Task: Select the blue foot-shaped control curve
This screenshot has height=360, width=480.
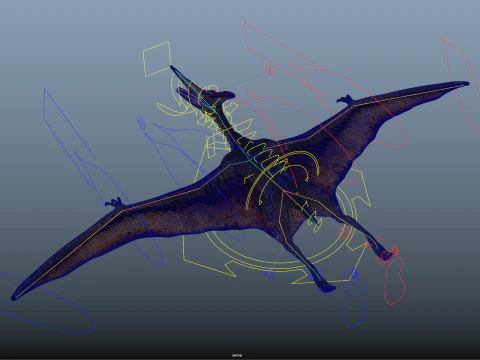Action: click(x=355, y=304)
